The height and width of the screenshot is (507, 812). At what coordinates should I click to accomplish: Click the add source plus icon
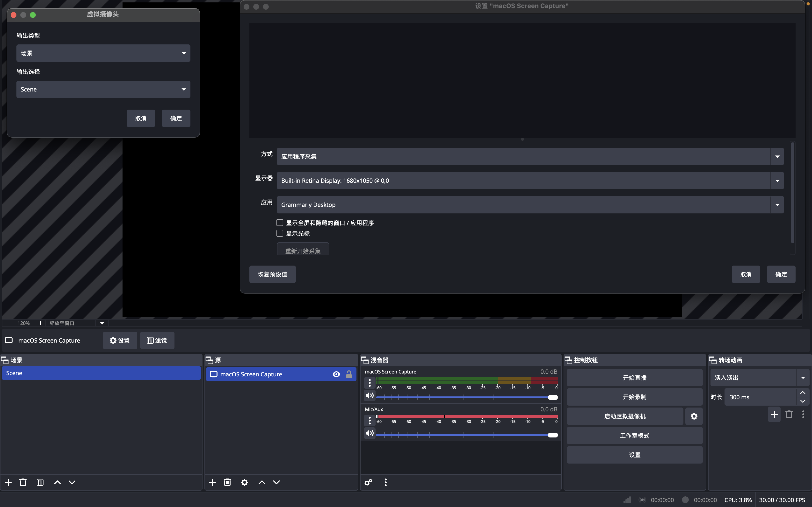pyautogui.click(x=212, y=482)
